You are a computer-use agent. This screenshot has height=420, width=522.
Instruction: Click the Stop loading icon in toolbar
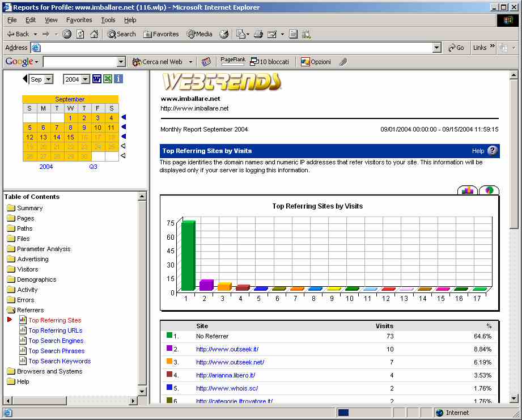pos(67,34)
